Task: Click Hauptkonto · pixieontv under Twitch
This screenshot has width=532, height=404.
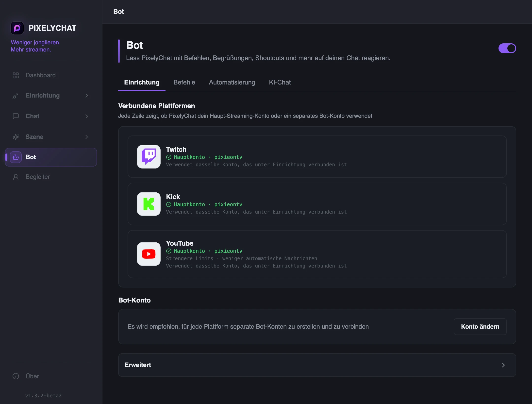Action: pos(208,157)
